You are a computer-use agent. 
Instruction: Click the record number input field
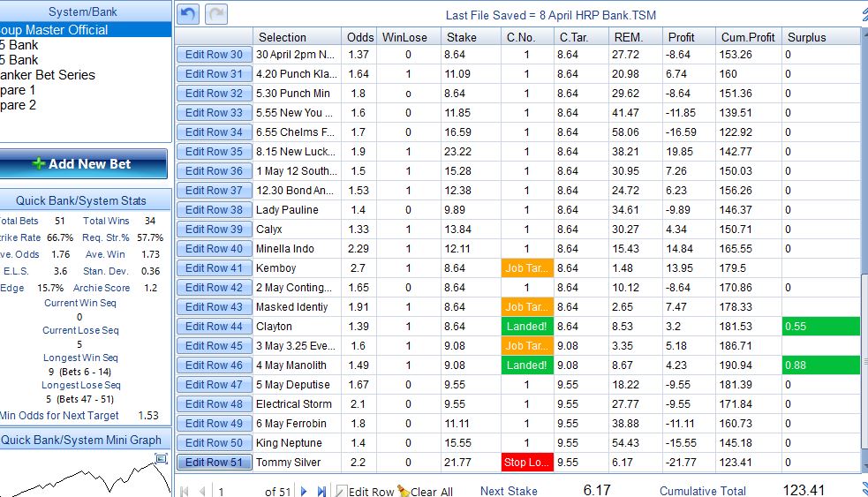tap(238, 491)
